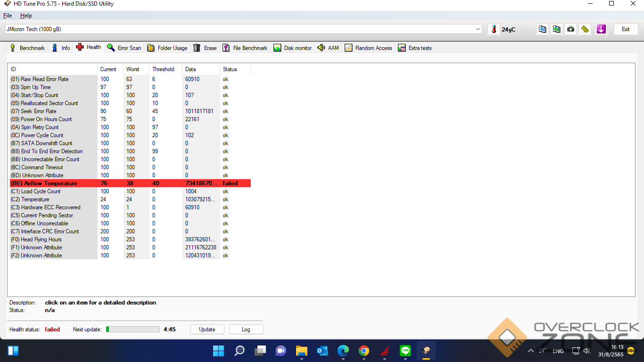Screen dimensions: 644x362
Task: Click the copy text to clipboard toolbar icon
Action: 543,29
